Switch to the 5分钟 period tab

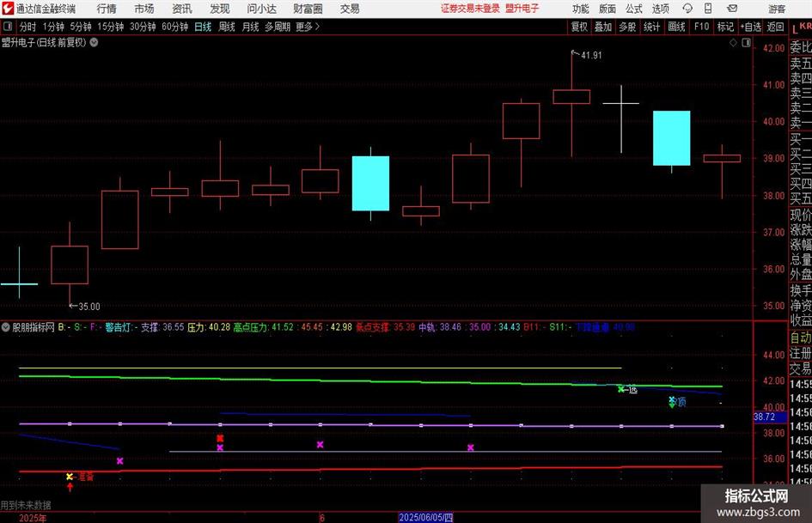click(81, 27)
